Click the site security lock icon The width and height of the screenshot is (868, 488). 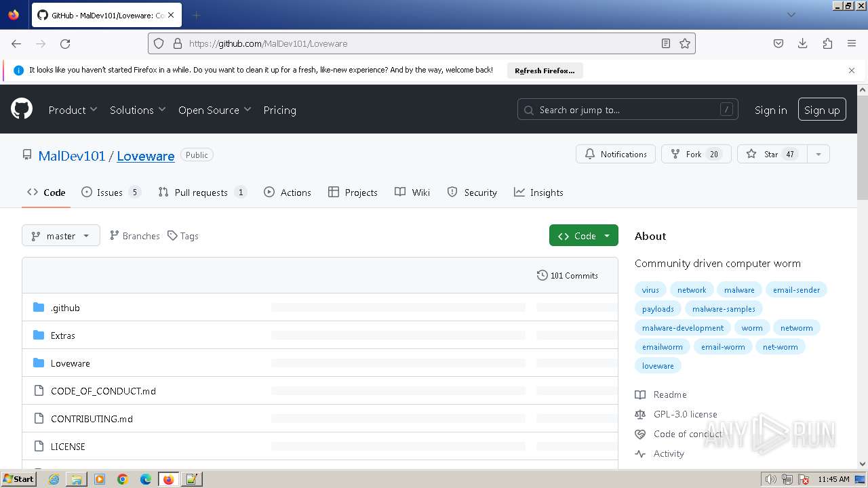click(178, 43)
